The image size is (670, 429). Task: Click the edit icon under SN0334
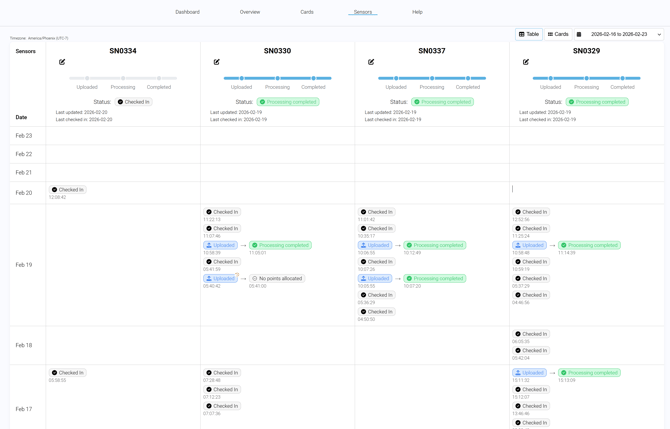[62, 62]
